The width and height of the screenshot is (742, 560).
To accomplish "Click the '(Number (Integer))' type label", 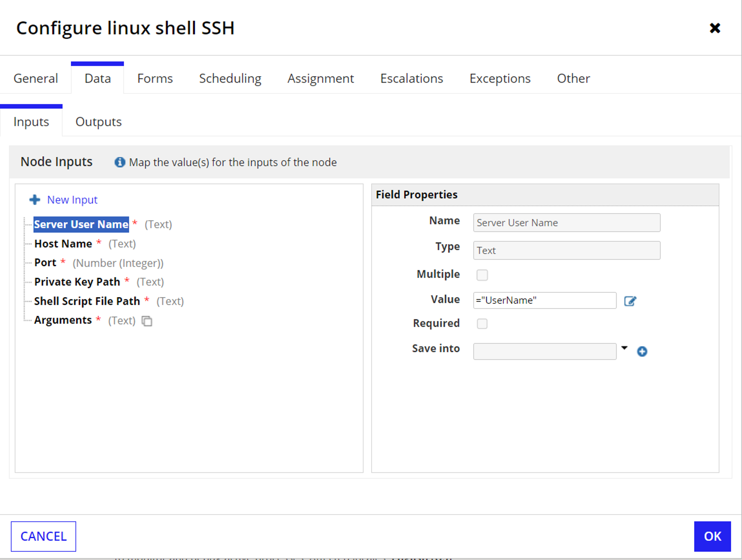I will point(118,263).
